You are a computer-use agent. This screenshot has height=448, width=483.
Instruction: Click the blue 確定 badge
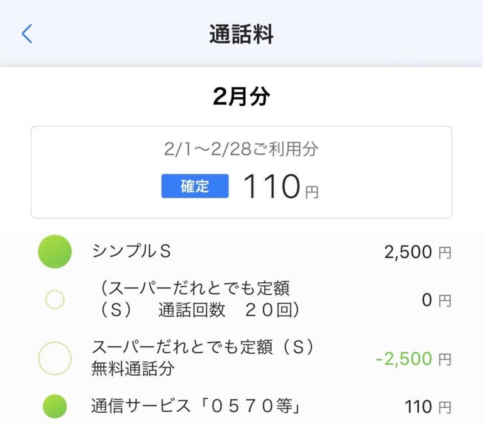[x=194, y=186]
